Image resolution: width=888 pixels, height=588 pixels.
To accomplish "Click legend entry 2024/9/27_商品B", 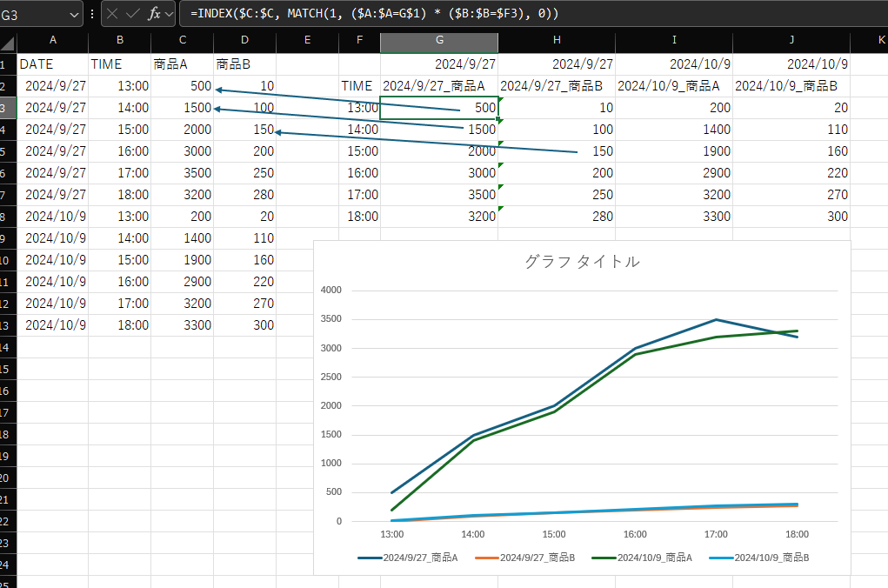I will point(525,558).
